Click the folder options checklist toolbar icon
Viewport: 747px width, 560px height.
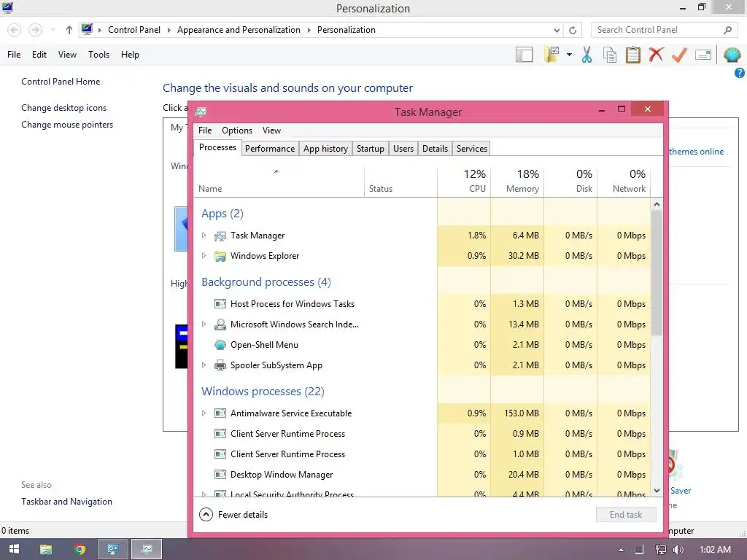tap(553, 54)
